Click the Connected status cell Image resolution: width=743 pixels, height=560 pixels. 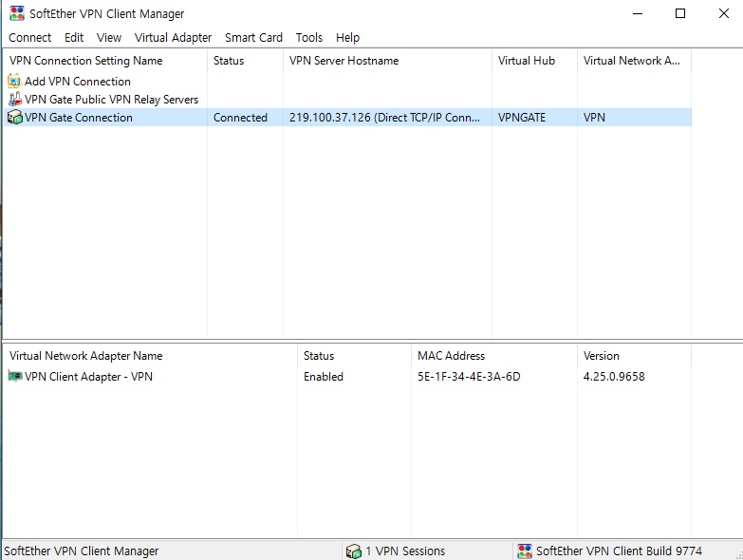(x=240, y=118)
